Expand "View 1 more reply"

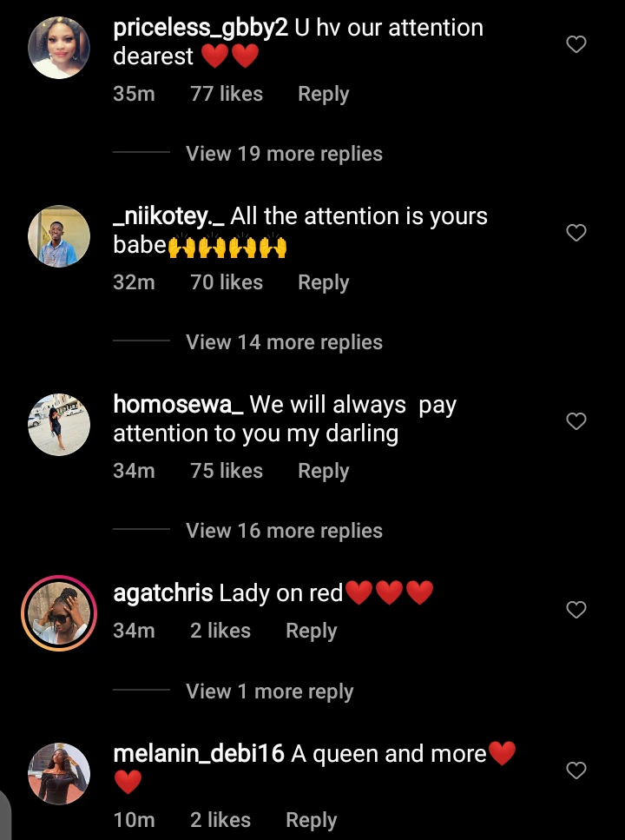pyautogui.click(x=270, y=691)
